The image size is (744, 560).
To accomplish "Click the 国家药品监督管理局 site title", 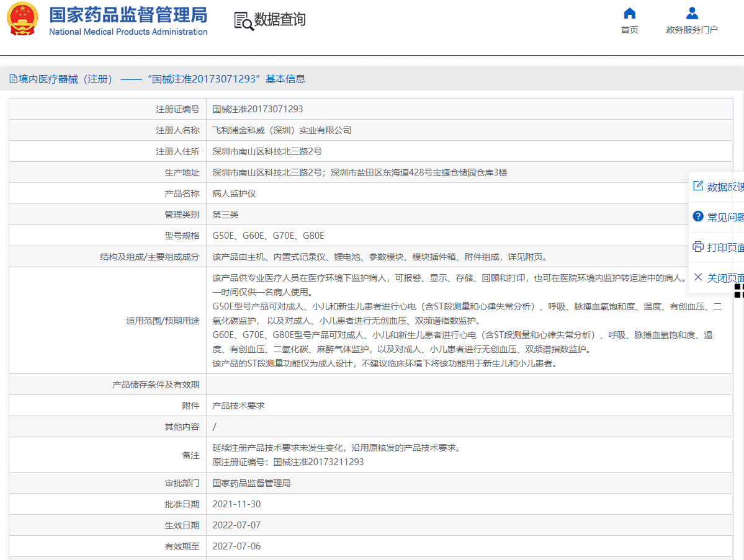I will pos(128,15).
